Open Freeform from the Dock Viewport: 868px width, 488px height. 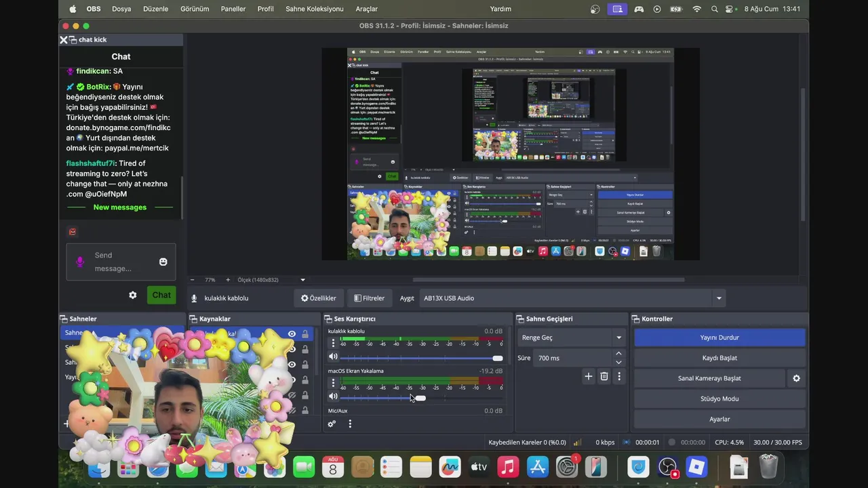(x=450, y=467)
